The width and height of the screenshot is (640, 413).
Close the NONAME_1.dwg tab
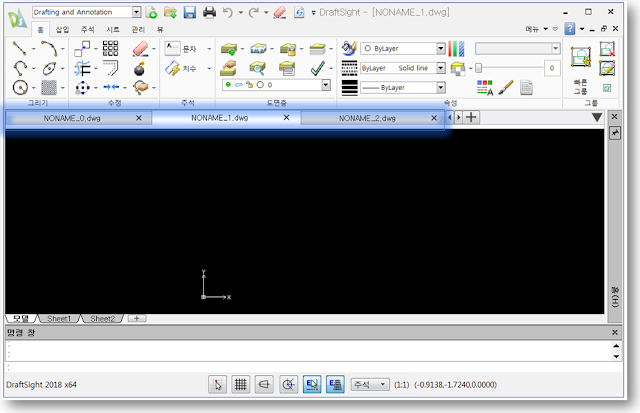(287, 118)
